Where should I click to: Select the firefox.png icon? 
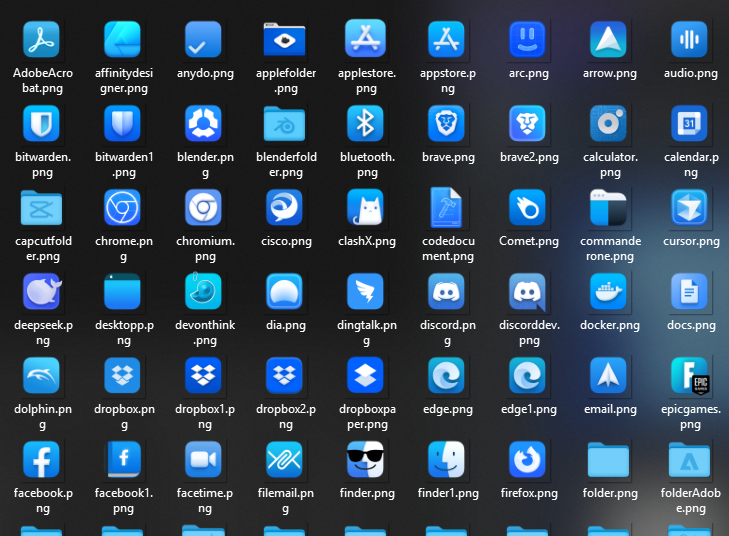click(x=527, y=460)
